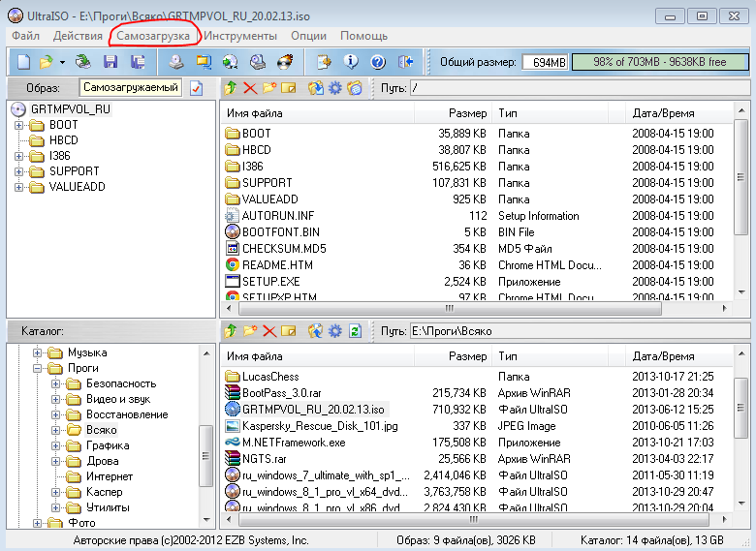The width and height of the screenshot is (756, 551).
Task: Save the image with the floppy disk icon
Action: point(110,62)
